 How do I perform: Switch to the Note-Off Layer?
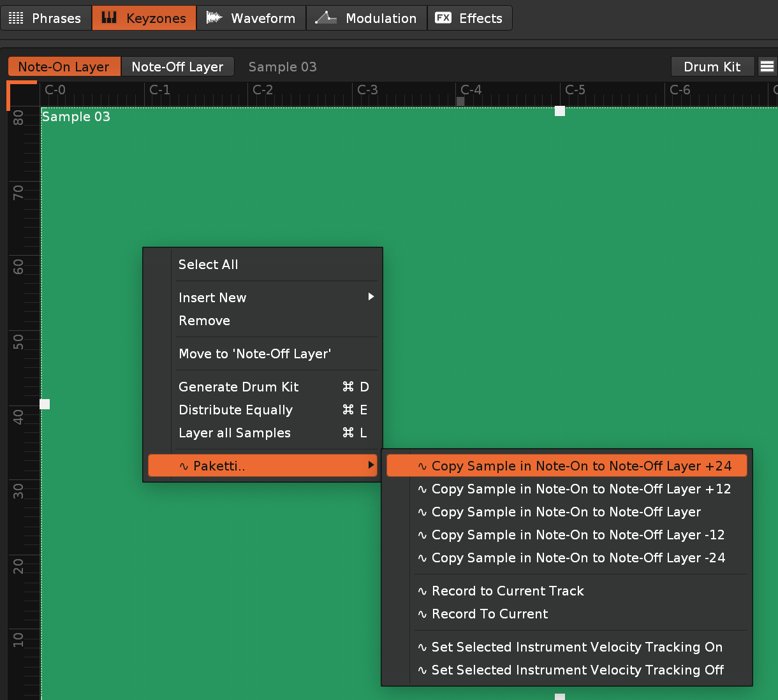177,67
